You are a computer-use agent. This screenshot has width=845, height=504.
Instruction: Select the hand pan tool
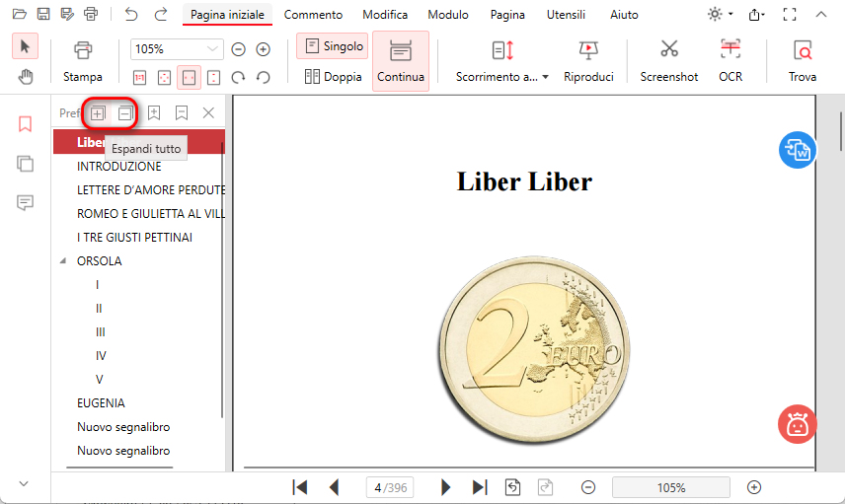(x=25, y=77)
